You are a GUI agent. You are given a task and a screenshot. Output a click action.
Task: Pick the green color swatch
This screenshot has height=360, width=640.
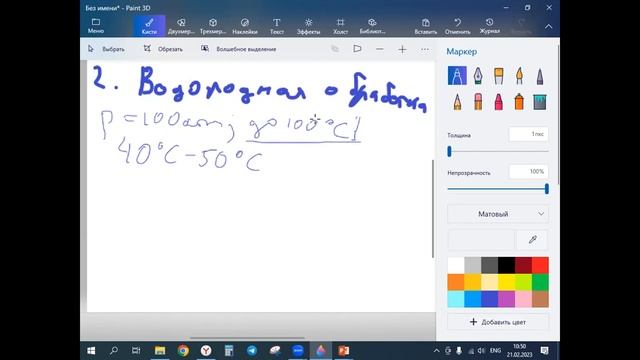coord(540,282)
